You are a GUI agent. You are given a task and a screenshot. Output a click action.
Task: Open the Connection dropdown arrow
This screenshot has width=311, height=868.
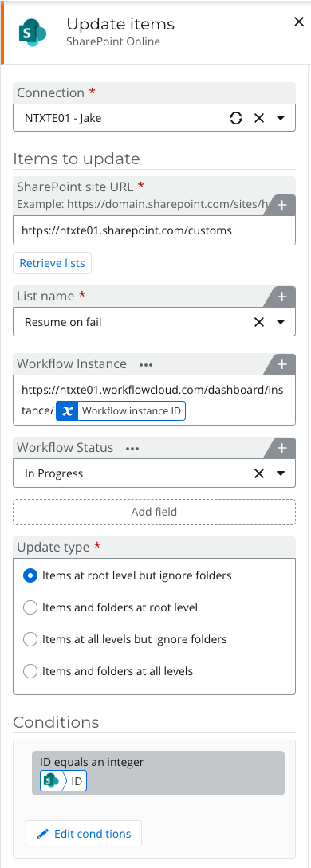click(x=281, y=118)
